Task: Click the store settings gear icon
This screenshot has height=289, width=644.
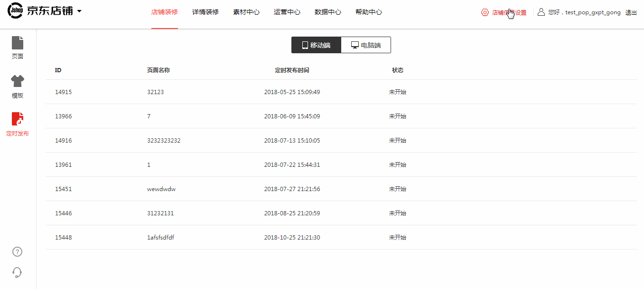Action: 485,12
